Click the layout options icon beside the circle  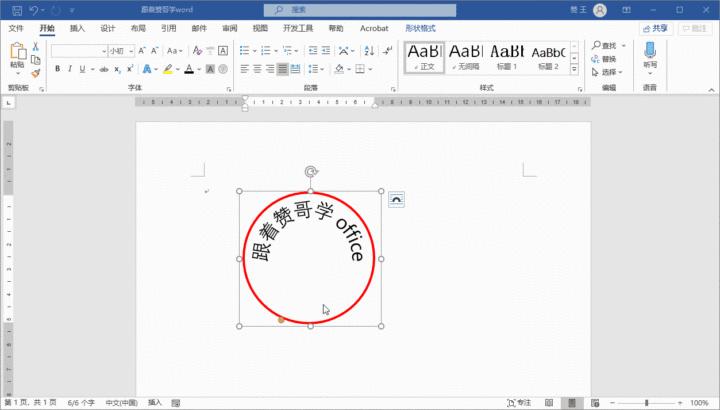tap(396, 200)
